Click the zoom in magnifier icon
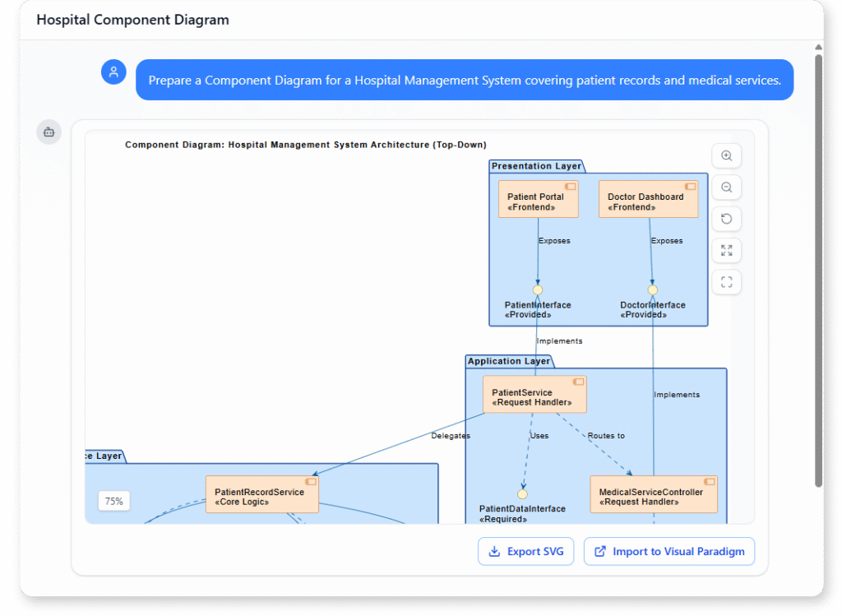Viewport: 842px width, 616px height. [x=727, y=155]
